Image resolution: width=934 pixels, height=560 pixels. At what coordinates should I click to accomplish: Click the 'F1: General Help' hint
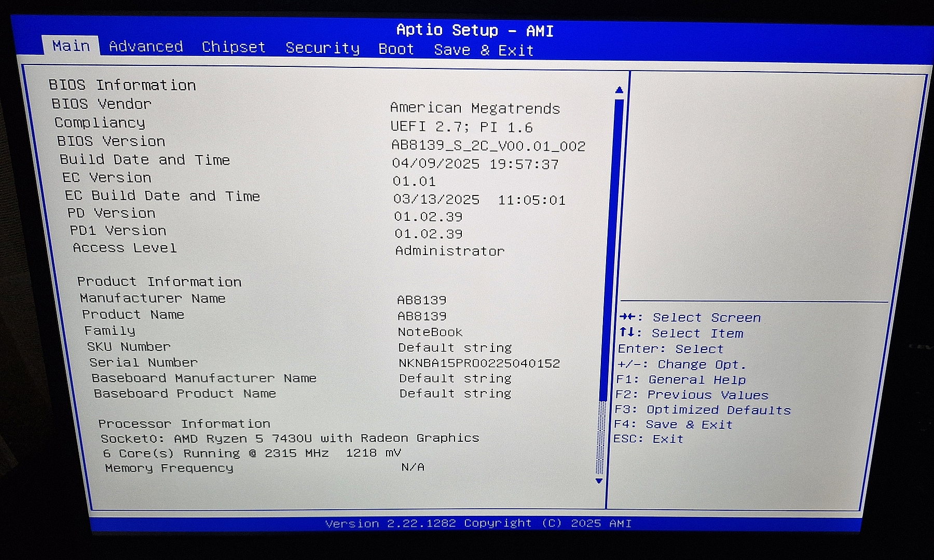click(x=681, y=380)
